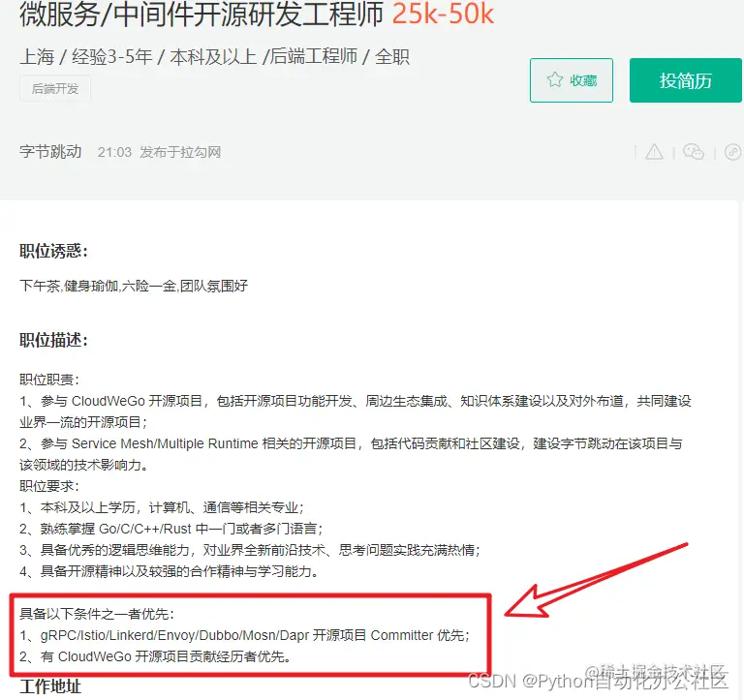Click the salary text 25k-50k

click(x=443, y=15)
